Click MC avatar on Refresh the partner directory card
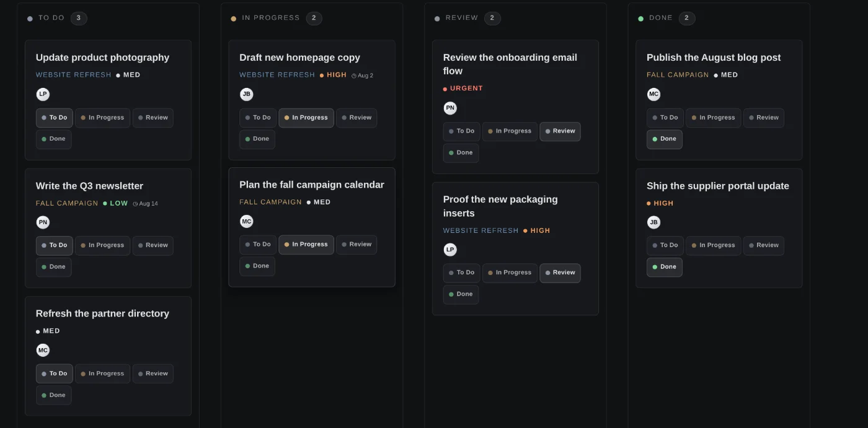Image resolution: width=868 pixels, height=428 pixels. coord(43,351)
